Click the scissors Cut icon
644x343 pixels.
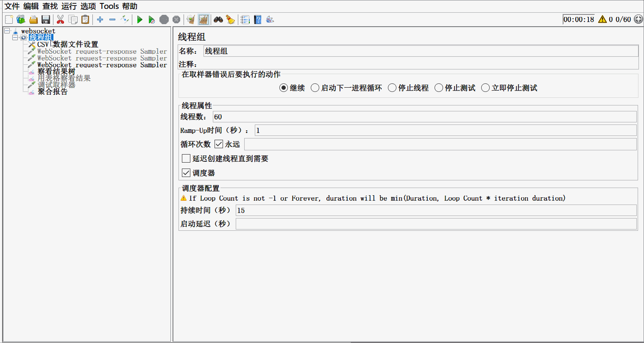(x=60, y=19)
